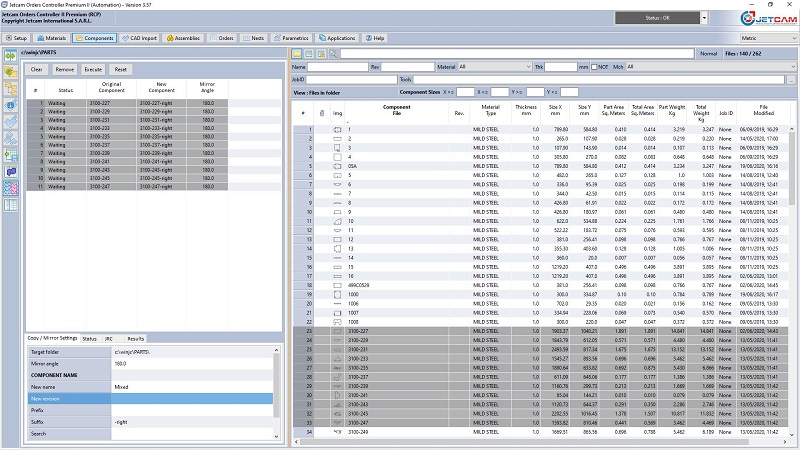800x450 pixels.
Task: Toggle the NOT checkbox next to Thk
Action: click(594, 67)
